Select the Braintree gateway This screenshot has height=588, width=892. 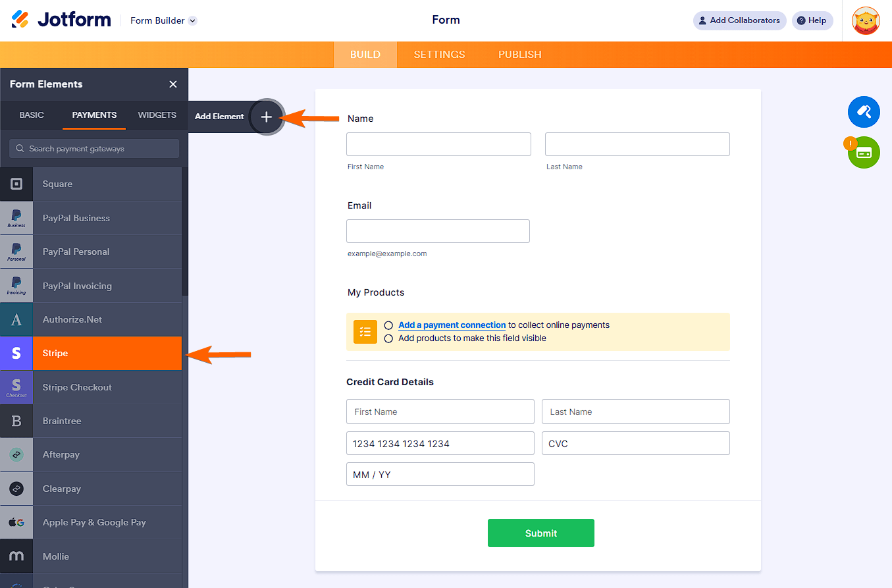[x=91, y=421]
